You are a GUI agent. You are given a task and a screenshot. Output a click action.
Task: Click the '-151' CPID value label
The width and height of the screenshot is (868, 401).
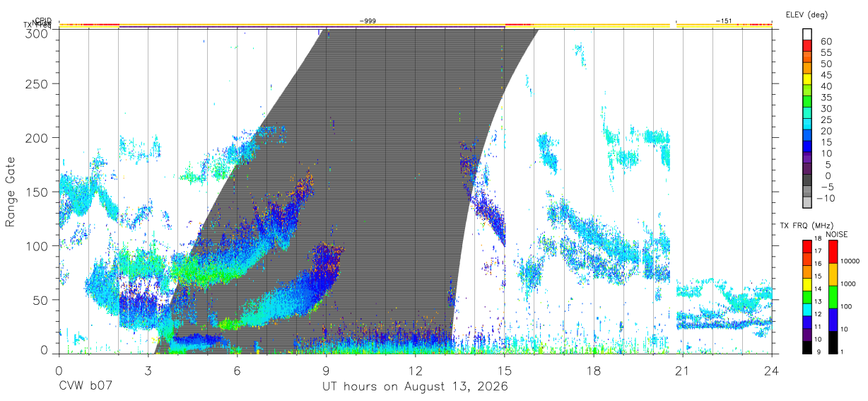pyautogui.click(x=724, y=21)
